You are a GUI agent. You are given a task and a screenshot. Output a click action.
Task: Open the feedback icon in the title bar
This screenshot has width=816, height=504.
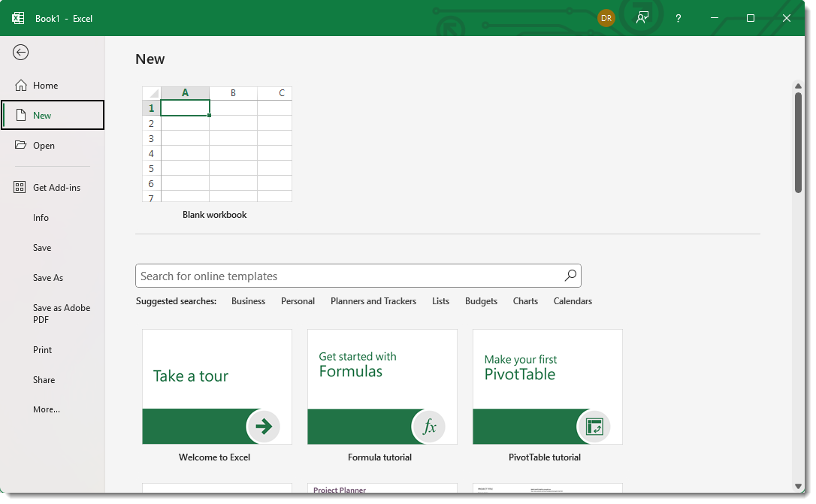click(x=642, y=17)
